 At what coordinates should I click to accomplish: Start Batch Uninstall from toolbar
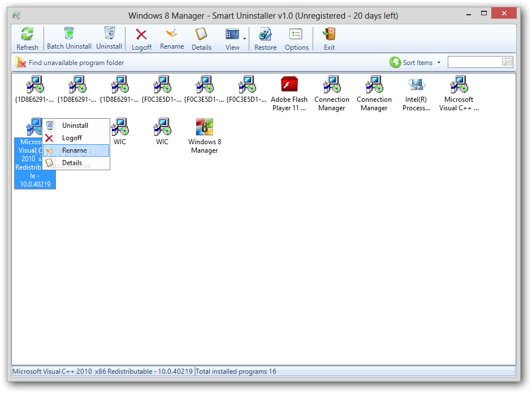click(x=69, y=38)
